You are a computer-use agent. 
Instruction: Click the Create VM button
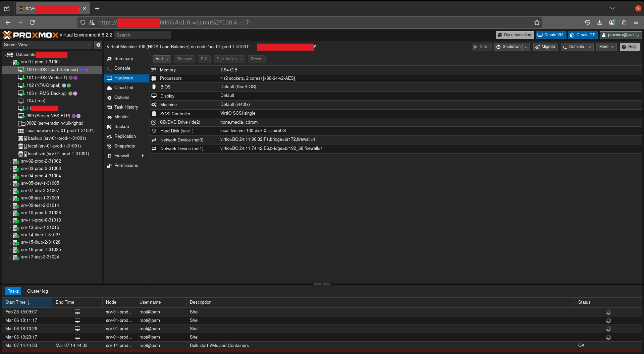pos(551,35)
